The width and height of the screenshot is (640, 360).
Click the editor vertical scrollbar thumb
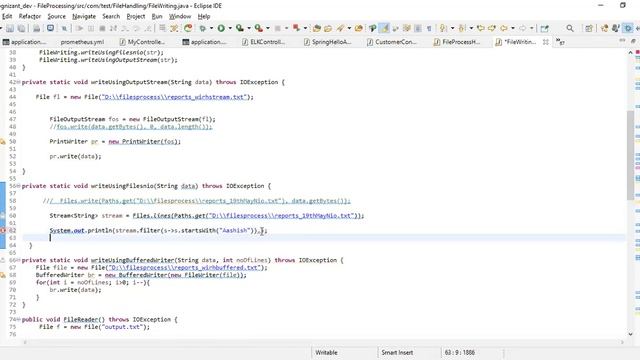630,154
